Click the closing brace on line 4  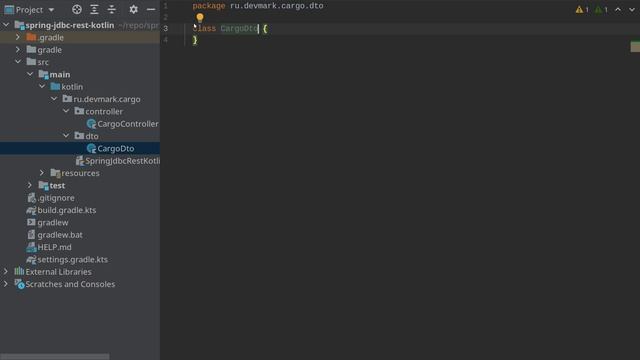pyautogui.click(x=195, y=40)
